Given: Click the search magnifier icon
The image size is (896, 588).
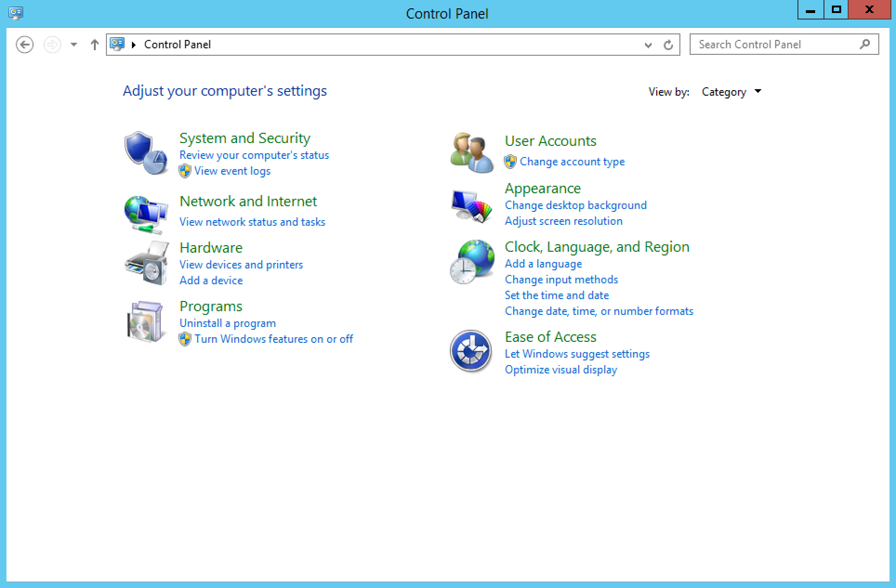Looking at the screenshot, I should click(x=865, y=44).
